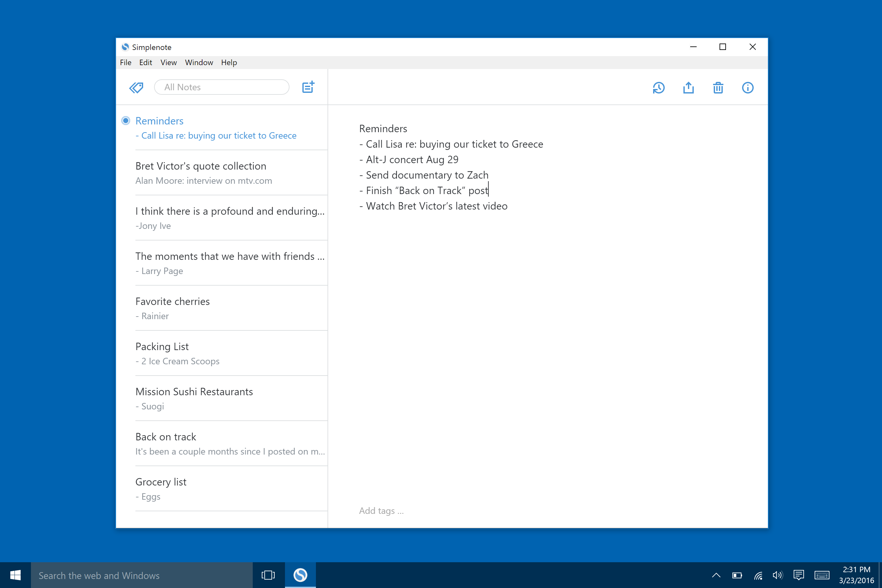Share the current note
The height and width of the screenshot is (588, 882).
[688, 88]
